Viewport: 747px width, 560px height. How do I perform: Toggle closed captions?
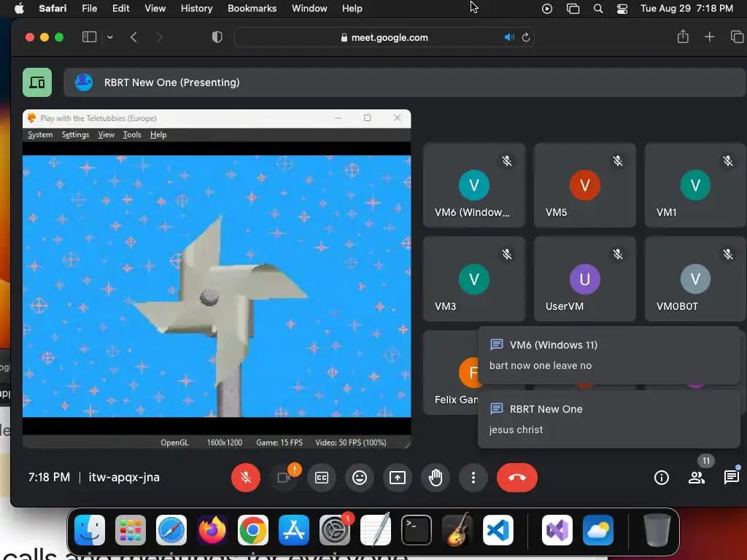[x=322, y=477]
